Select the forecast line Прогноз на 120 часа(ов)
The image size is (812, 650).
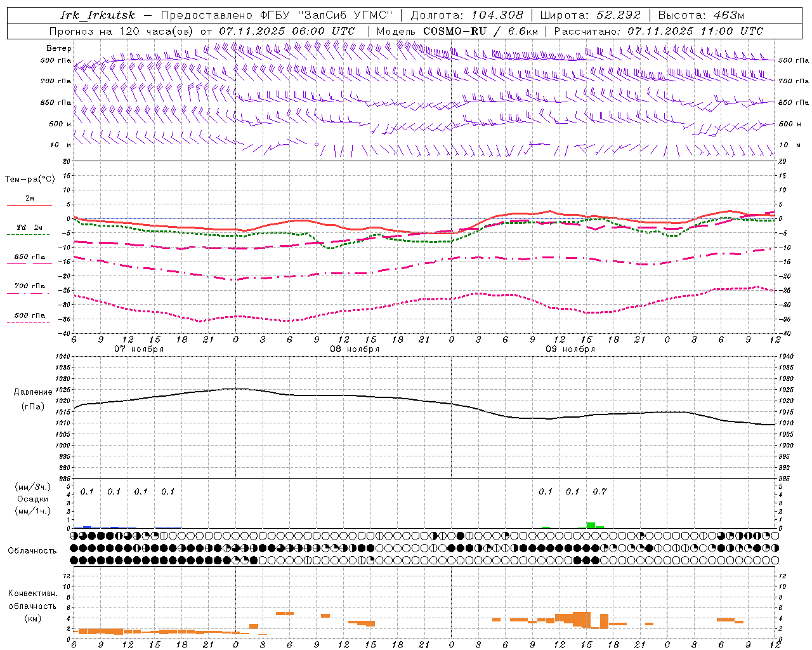coord(122,31)
